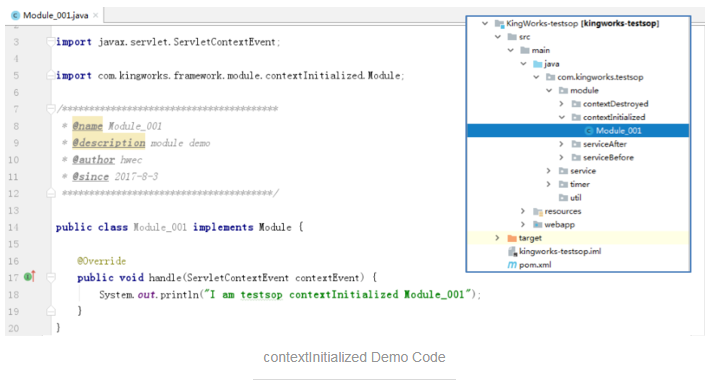Click the @Override annotation
The image size is (708, 386).
[x=102, y=261]
